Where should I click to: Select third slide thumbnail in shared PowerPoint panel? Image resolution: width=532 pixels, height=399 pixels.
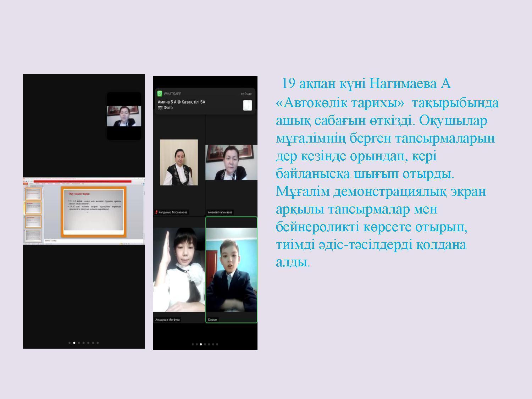tap(33, 222)
